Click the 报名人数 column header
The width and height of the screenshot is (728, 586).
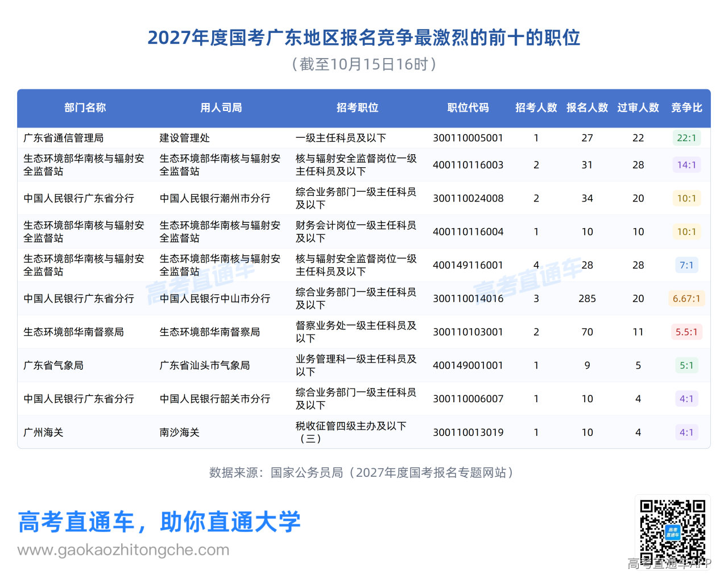(x=588, y=108)
